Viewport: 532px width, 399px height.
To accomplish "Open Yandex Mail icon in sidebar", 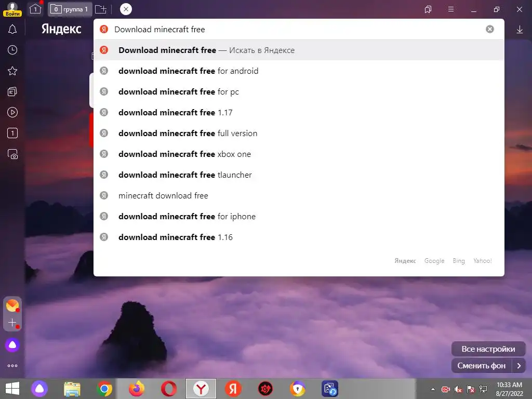I will click(x=12, y=305).
